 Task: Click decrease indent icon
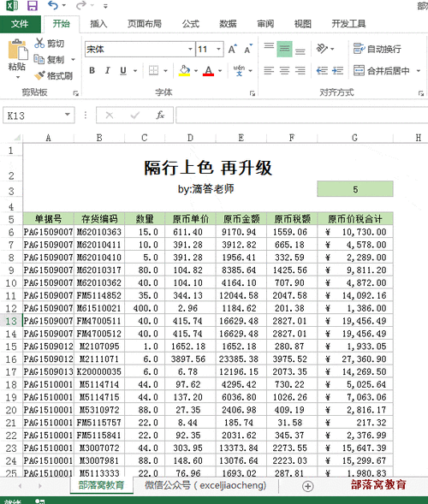pyautogui.click(x=322, y=70)
